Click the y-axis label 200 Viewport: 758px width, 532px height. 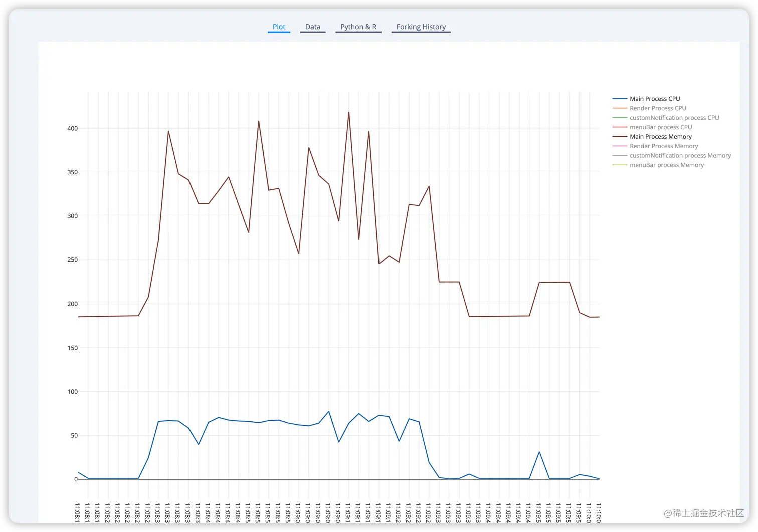pyautogui.click(x=73, y=304)
